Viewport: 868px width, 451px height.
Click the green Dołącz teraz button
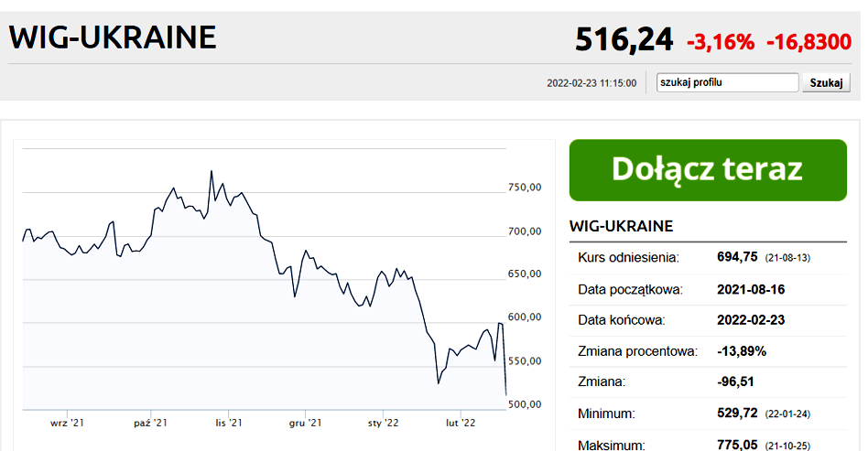click(x=708, y=170)
